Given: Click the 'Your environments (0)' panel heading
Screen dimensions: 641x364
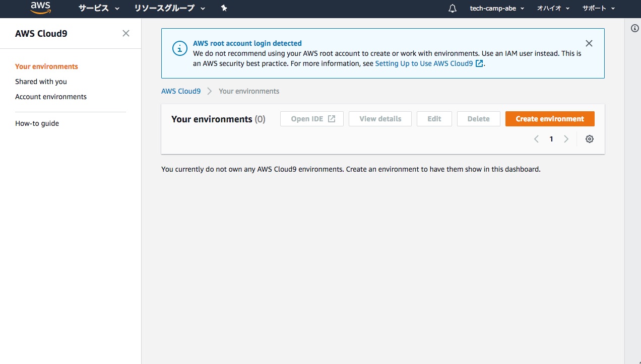Looking at the screenshot, I should (218, 119).
